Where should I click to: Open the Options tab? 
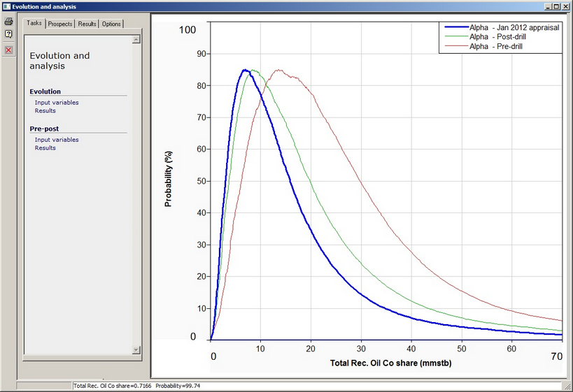pyautogui.click(x=111, y=24)
